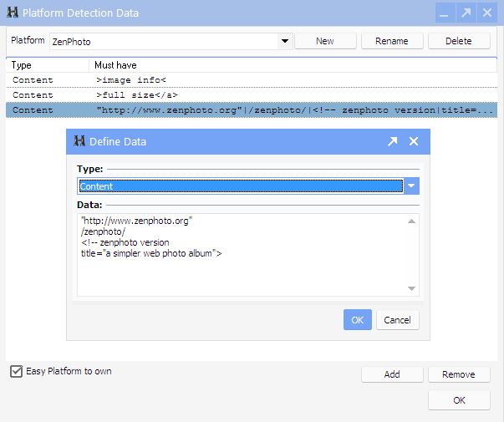
Task: Select the '>full size</a>' content row
Action: coord(251,95)
